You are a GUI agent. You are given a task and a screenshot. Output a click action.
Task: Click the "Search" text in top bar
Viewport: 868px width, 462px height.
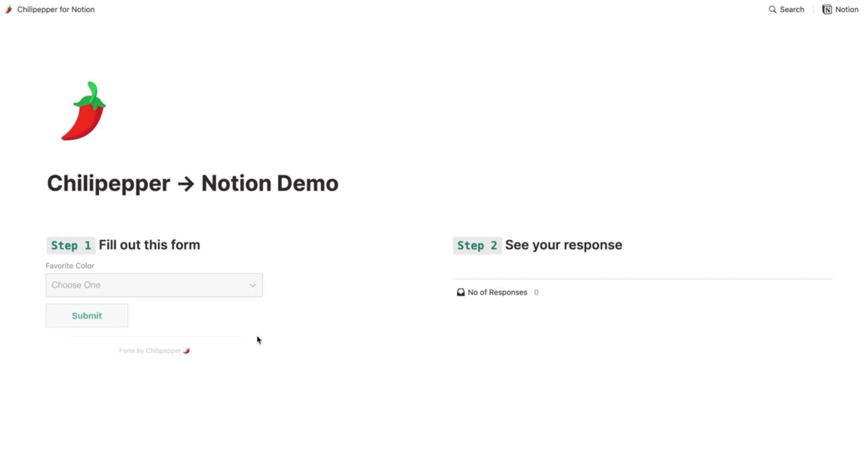[792, 9]
